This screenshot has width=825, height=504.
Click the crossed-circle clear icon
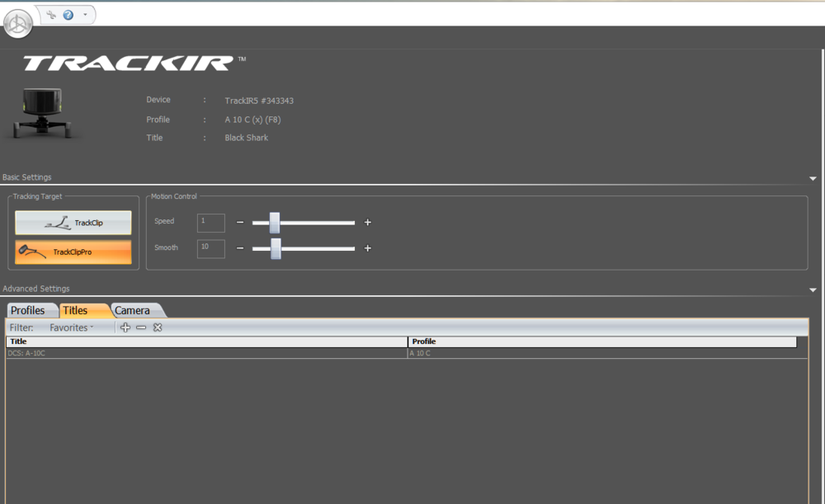158,327
